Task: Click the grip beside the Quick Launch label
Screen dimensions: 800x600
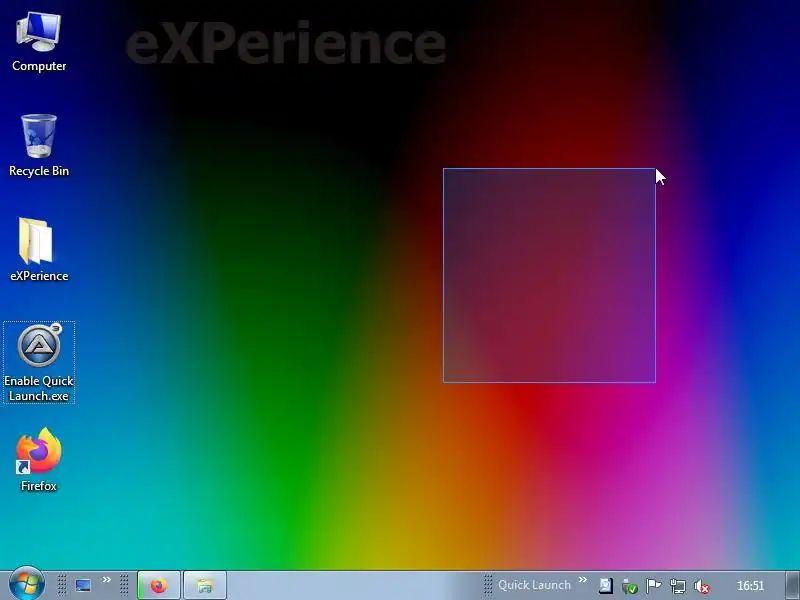Action: (488, 585)
